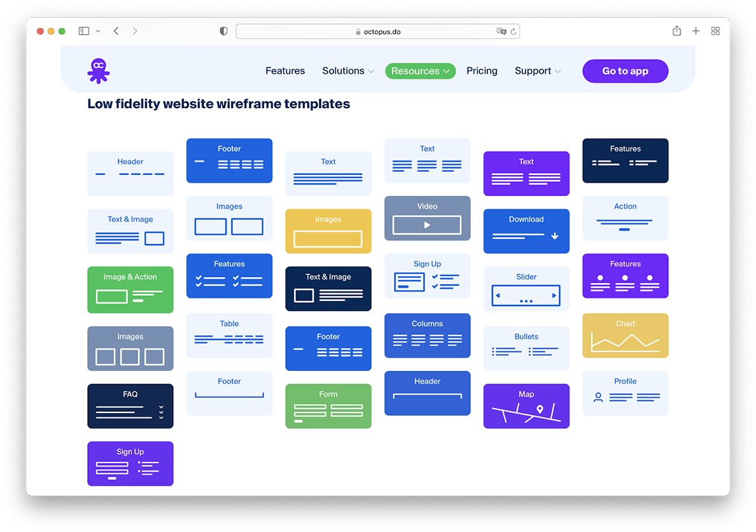This screenshot has height=532, width=756.
Task: Select light Text card with three columns
Action: tap(427, 160)
